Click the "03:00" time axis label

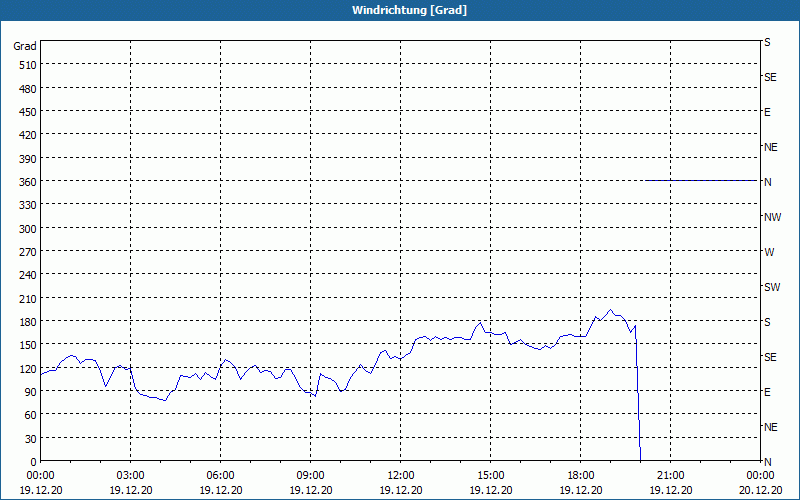click(x=131, y=476)
